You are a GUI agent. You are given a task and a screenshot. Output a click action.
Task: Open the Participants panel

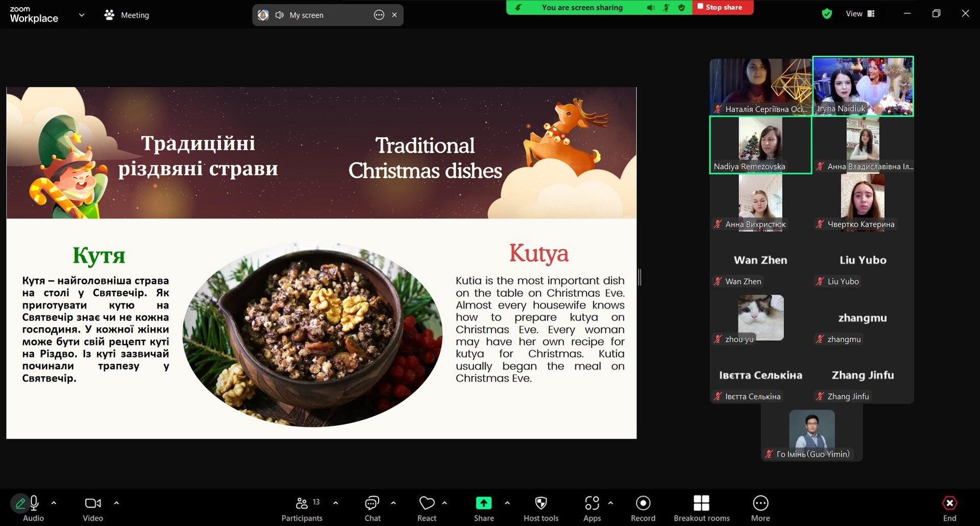pyautogui.click(x=302, y=509)
